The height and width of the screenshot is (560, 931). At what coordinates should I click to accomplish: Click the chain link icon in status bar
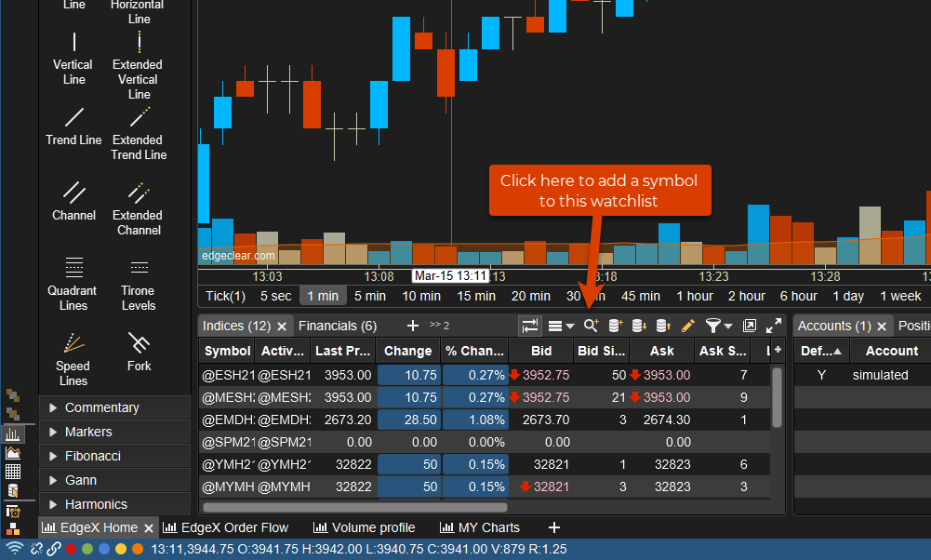54,549
